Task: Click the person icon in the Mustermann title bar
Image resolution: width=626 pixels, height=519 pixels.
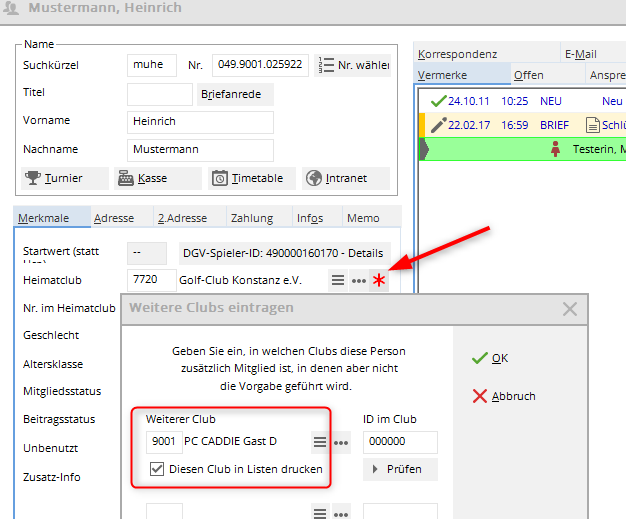Action: click(x=11, y=8)
